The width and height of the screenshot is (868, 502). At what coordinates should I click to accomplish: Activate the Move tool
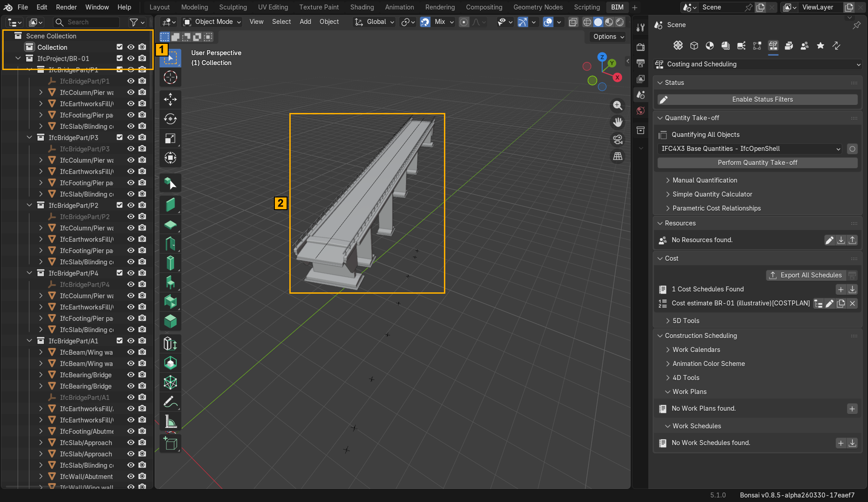pos(170,99)
